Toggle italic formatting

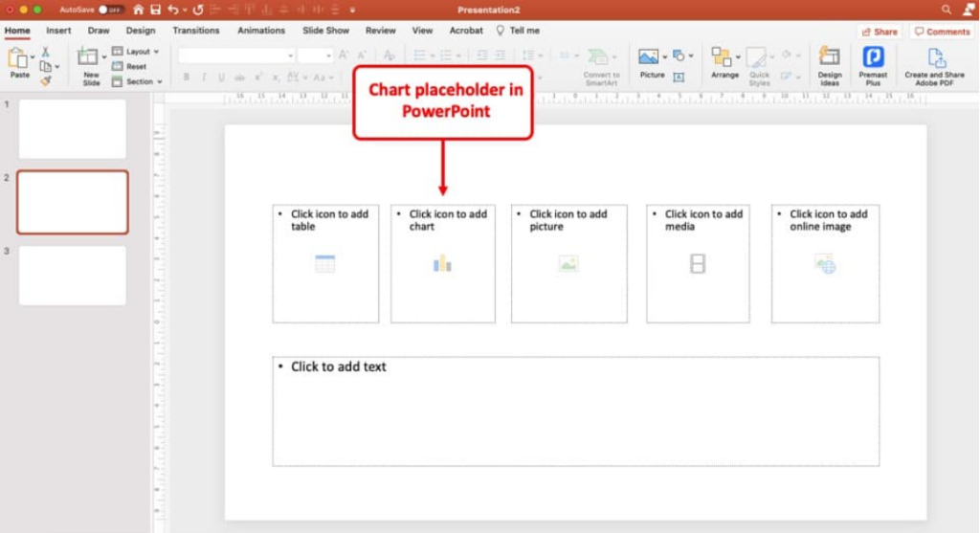coord(204,78)
